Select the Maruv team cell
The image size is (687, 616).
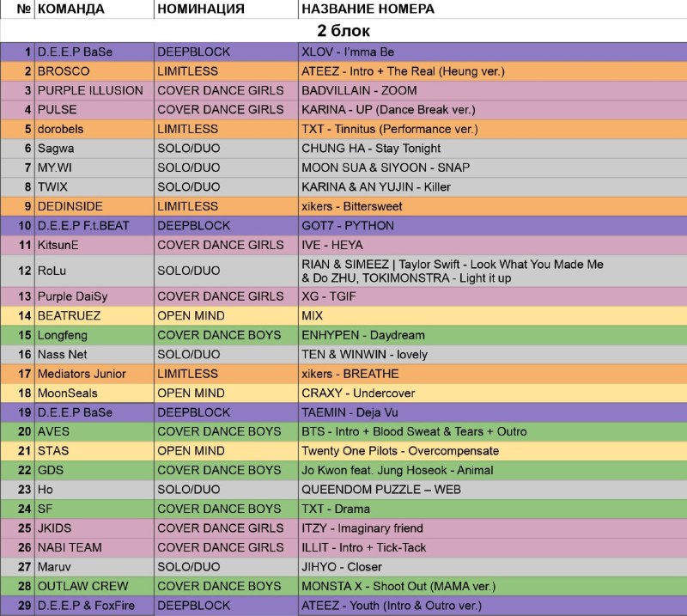coord(94,566)
